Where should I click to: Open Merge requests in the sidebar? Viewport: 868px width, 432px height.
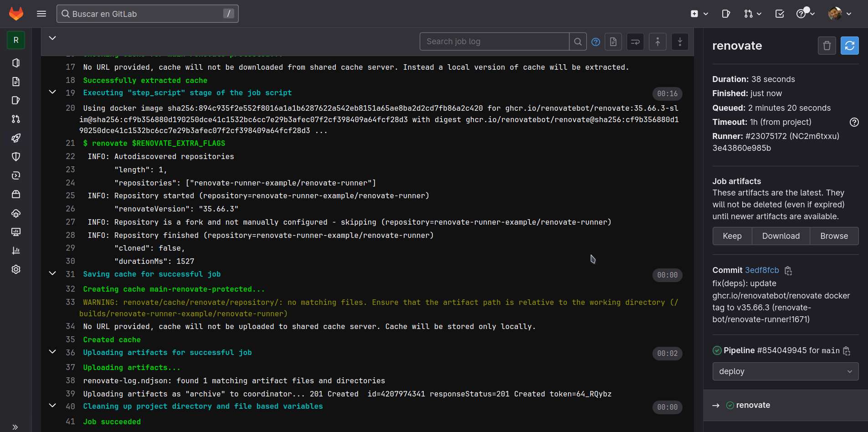click(x=16, y=119)
